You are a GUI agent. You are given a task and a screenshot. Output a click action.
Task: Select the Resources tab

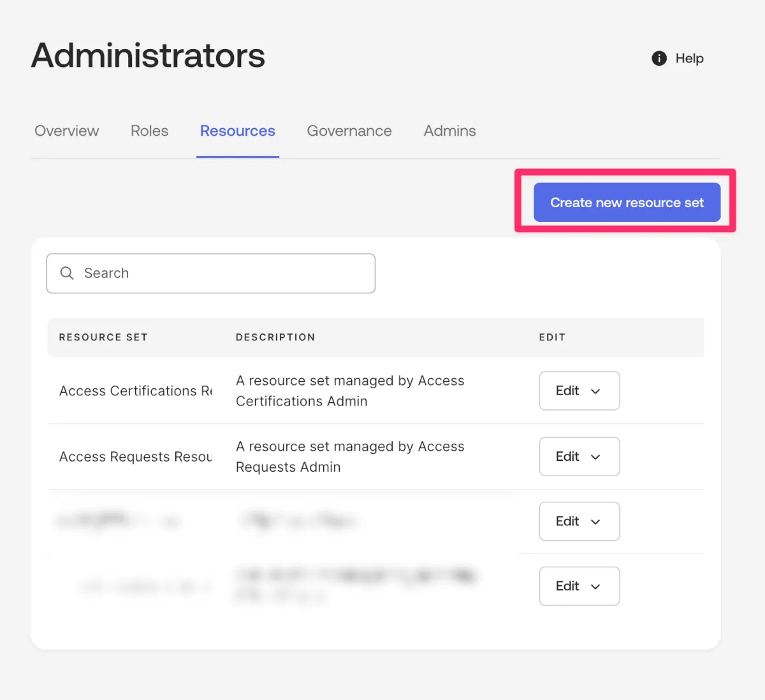click(237, 131)
